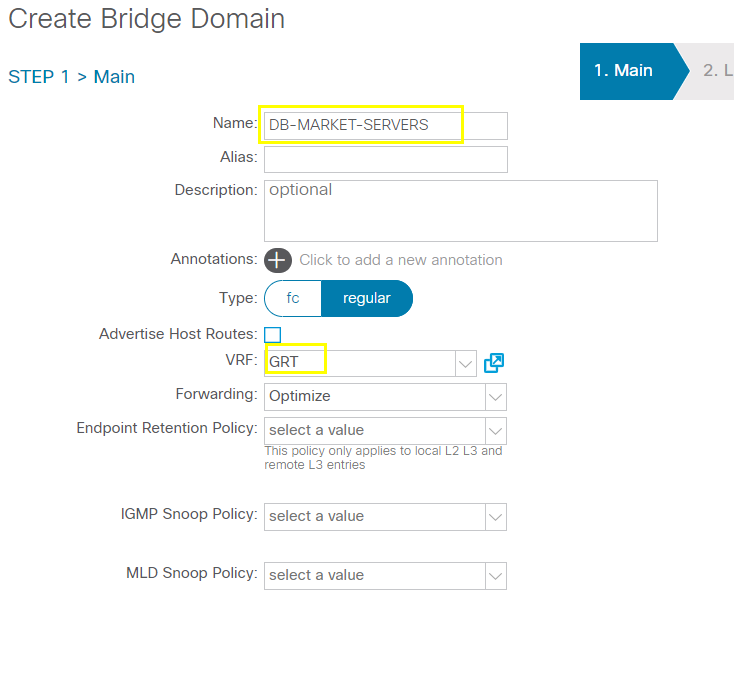This screenshot has width=734, height=679.
Task: Select the fc bridge domain type
Action: (x=293, y=298)
